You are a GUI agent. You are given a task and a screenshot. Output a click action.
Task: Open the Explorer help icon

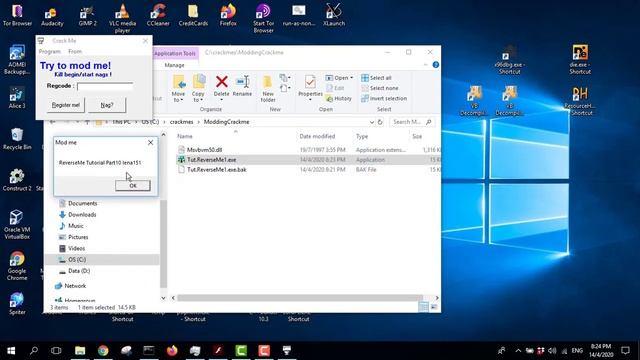(x=436, y=65)
